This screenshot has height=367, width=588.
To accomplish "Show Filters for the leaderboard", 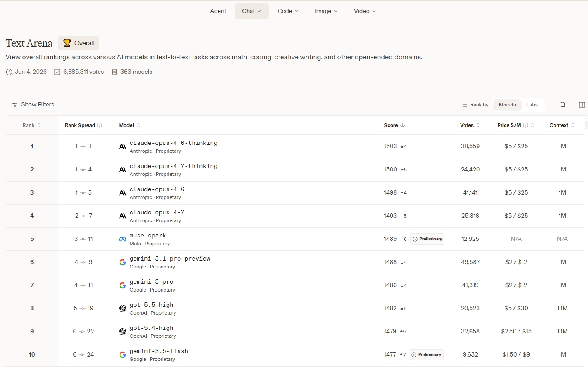I will point(33,105).
